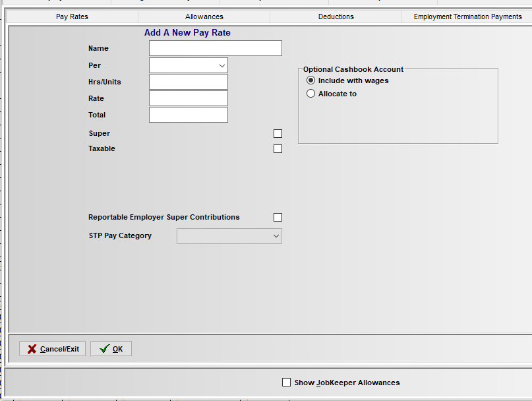Open Employment Termination Payments tab
The width and height of the screenshot is (532, 401).
click(467, 16)
